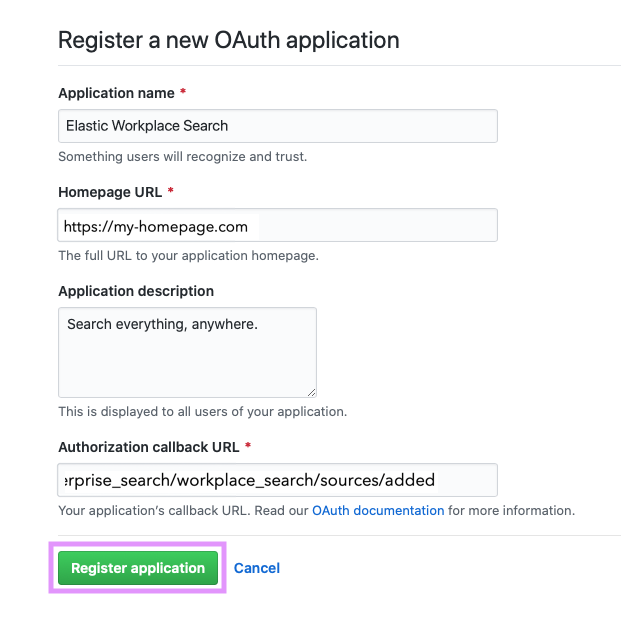Click the "displayed to all users" hint text
The width and height of the screenshot is (621, 617).
[x=202, y=411]
